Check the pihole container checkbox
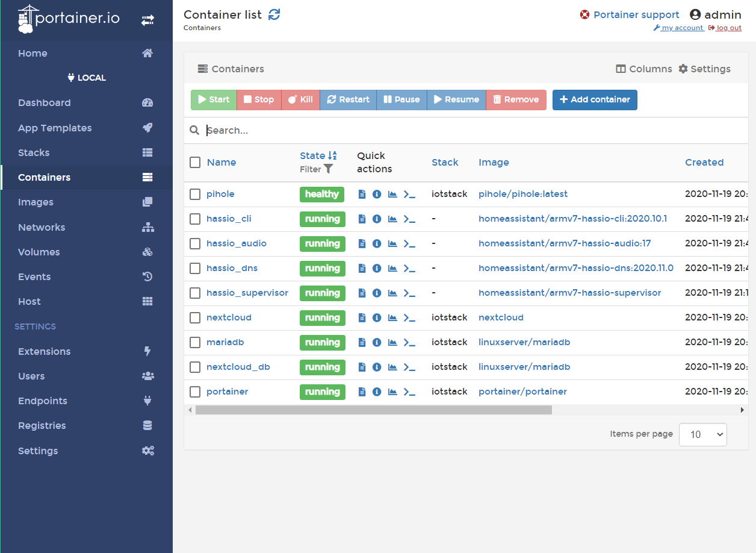The height and width of the screenshot is (553, 756). pos(195,194)
